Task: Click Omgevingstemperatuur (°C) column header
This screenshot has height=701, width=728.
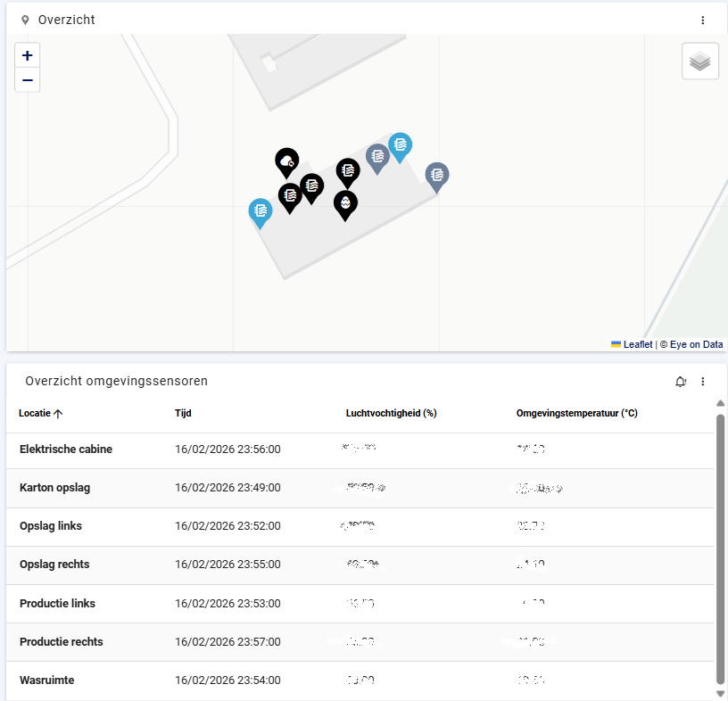Action: pyautogui.click(x=576, y=413)
